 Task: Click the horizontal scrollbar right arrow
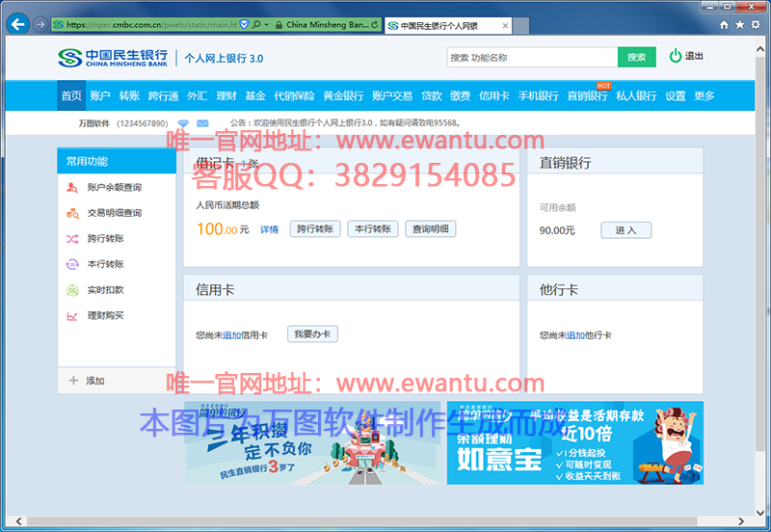pyautogui.click(x=741, y=521)
